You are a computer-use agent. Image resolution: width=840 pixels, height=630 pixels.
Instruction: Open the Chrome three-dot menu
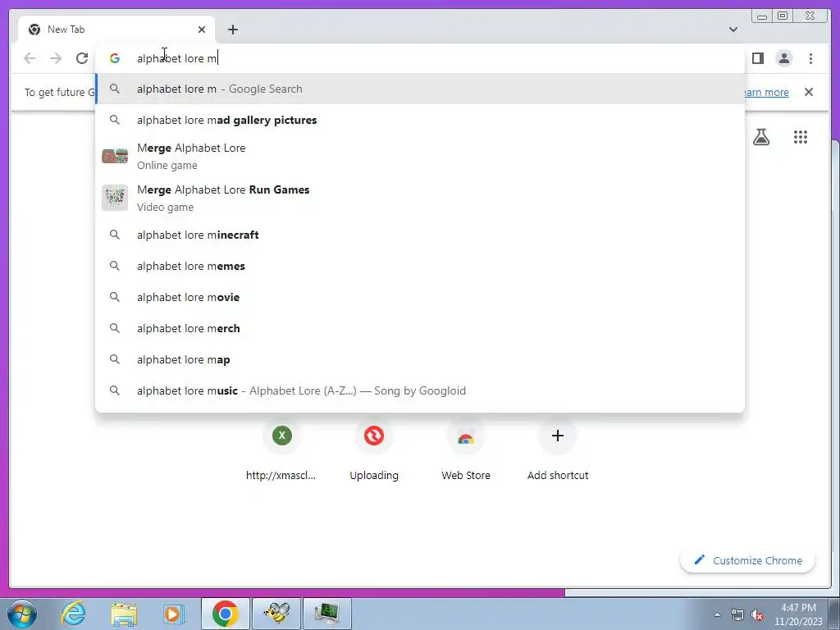point(810,58)
